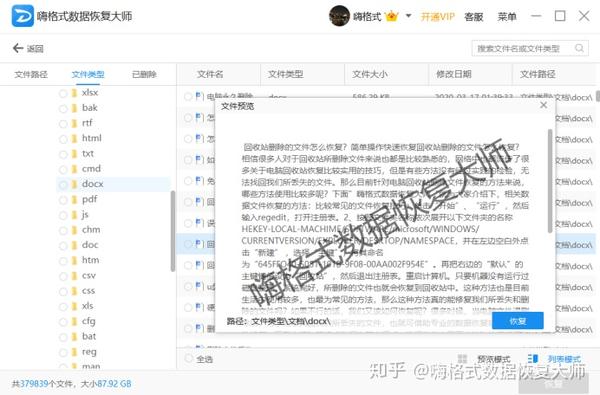Click the app logo icon in title bar
This screenshot has width=600, height=395.
(23, 16)
